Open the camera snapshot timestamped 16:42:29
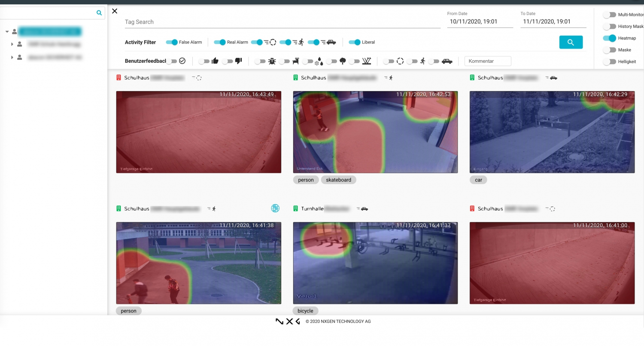This screenshot has width=644, height=346. pyautogui.click(x=552, y=132)
